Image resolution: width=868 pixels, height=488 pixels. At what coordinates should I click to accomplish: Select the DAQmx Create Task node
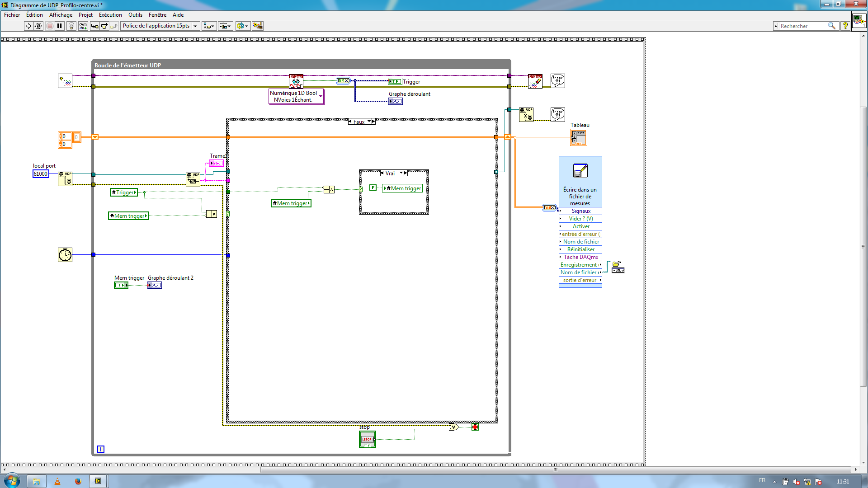(65, 81)
